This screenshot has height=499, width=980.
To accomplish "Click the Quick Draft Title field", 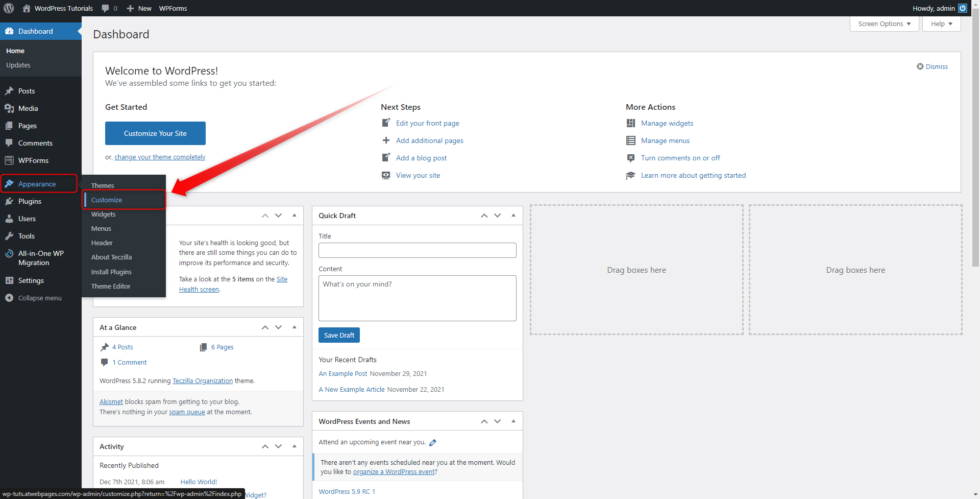I will click(418, 250).
